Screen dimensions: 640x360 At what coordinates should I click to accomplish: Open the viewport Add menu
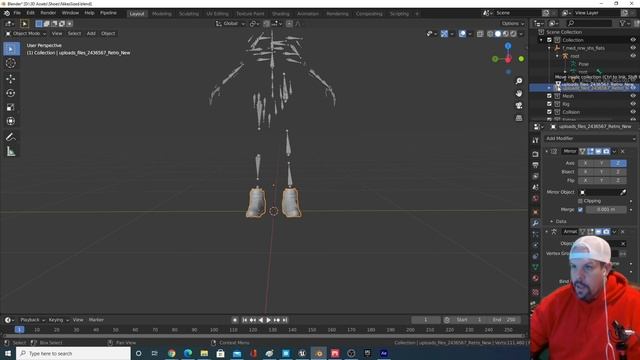pos(91,33)
